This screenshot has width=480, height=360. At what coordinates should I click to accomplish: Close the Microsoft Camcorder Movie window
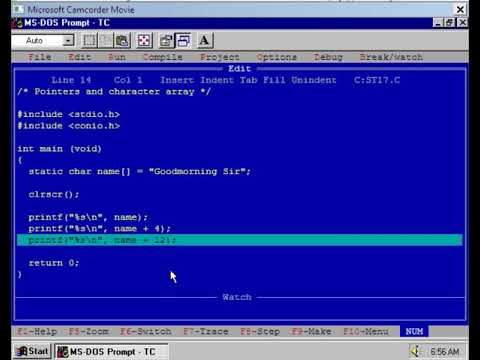[x=460, y=9]
